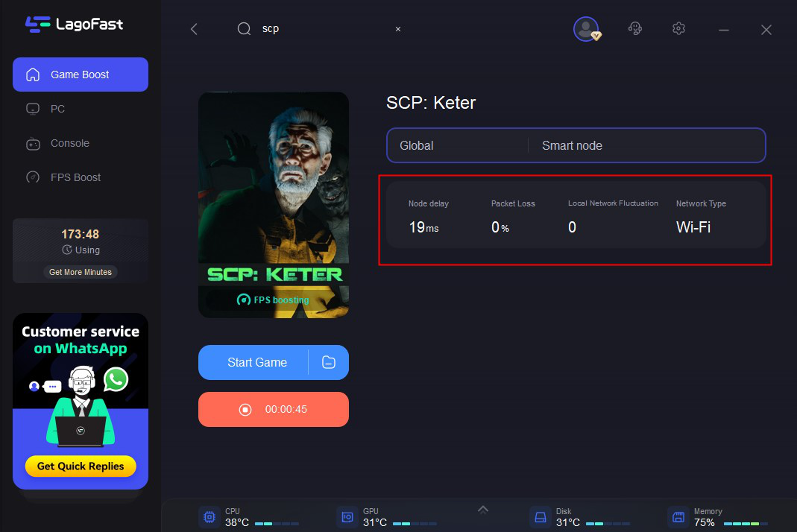
Task: Click the CPU chip icon
Action: pos(209,517)
